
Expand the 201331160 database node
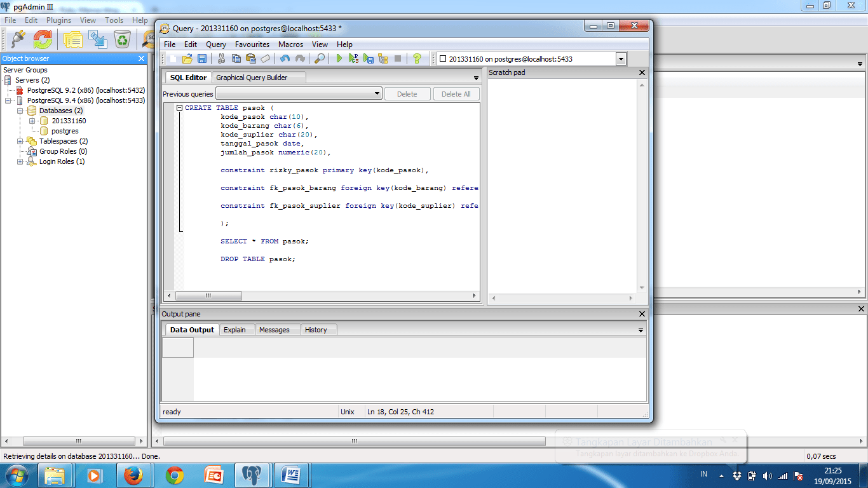(32, 121)
